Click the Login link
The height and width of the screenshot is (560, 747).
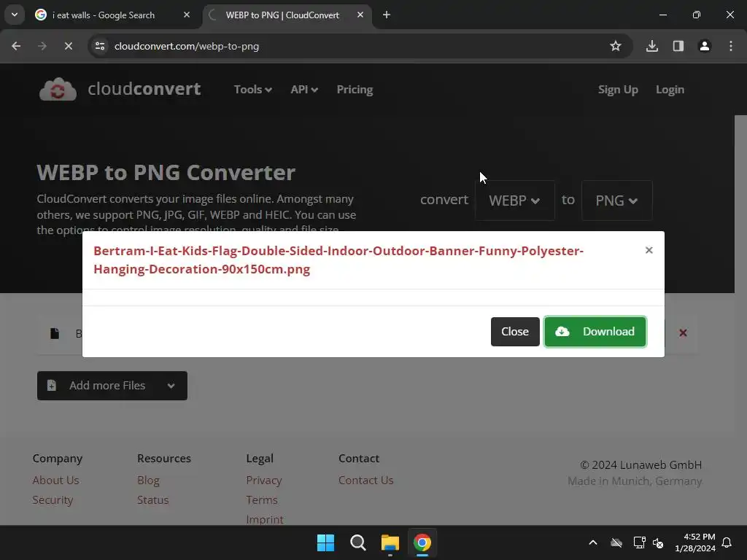coord(670,90)
